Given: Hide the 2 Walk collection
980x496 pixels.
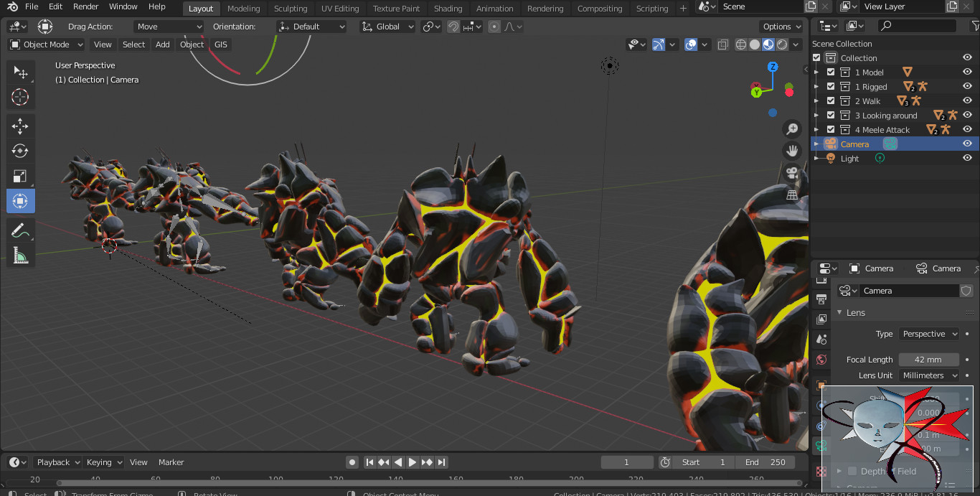Looking at the screenshot, I should coord(967,101).
